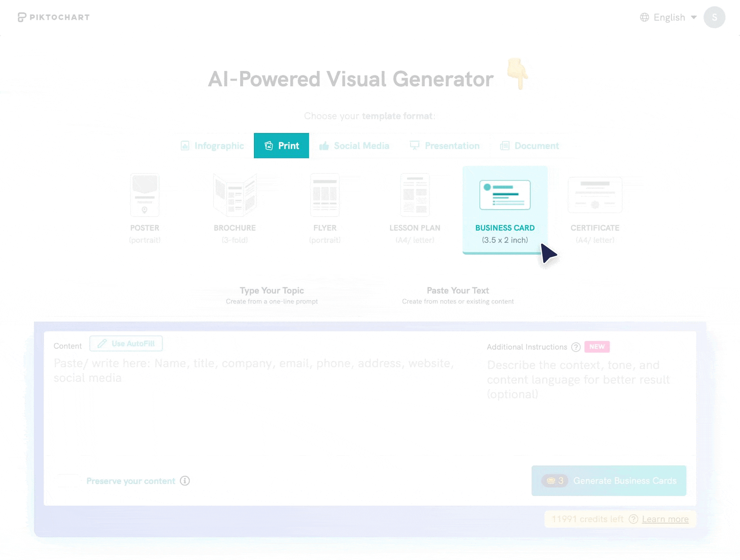Click the Business Card template thumbnail

[x=505, y=195]
